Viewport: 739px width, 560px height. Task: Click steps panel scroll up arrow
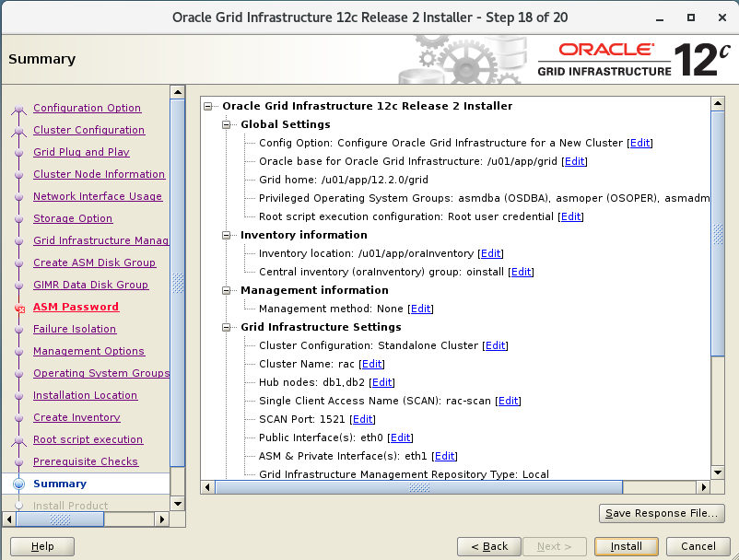pyautogui.click(x=178, y=92)
